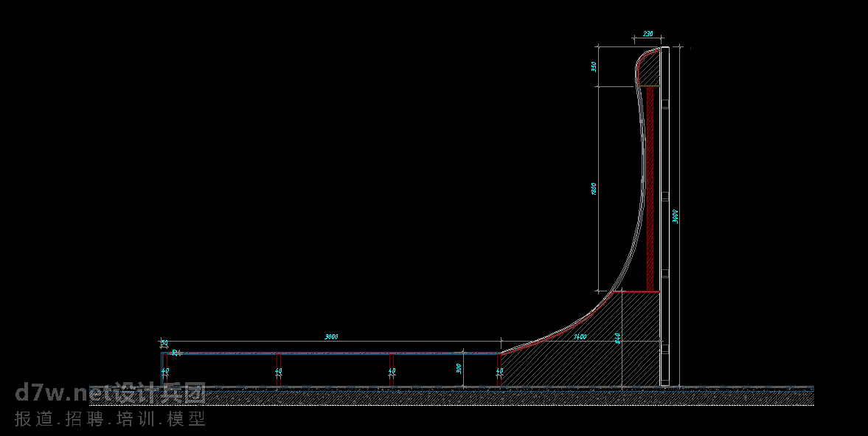Click the 1400 dimension label

coord(580,337)
